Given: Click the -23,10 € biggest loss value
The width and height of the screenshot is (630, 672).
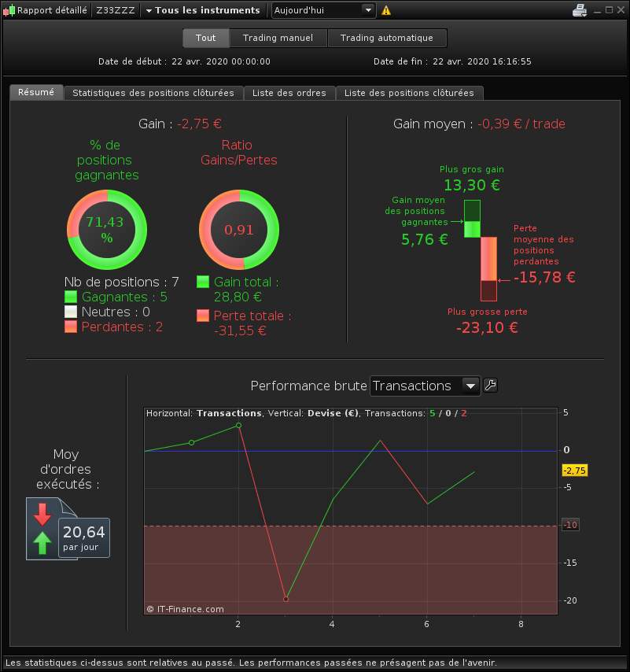Looking at the screenshot, I should click(x=487, y=328).
